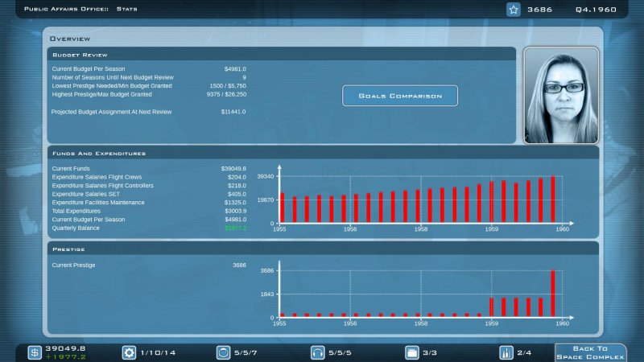Click the rocket missions icon
644x362 pixels.
(x=506, y=352)
